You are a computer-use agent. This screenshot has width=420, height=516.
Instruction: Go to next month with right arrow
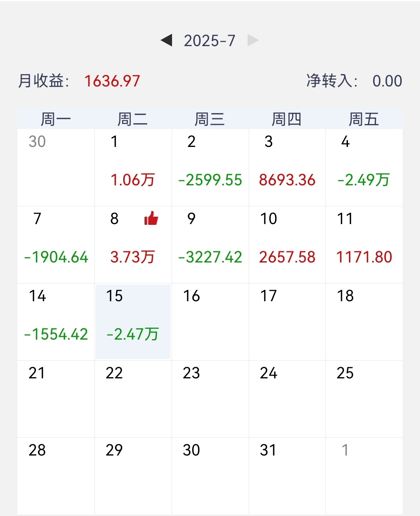tap(253, 40)
